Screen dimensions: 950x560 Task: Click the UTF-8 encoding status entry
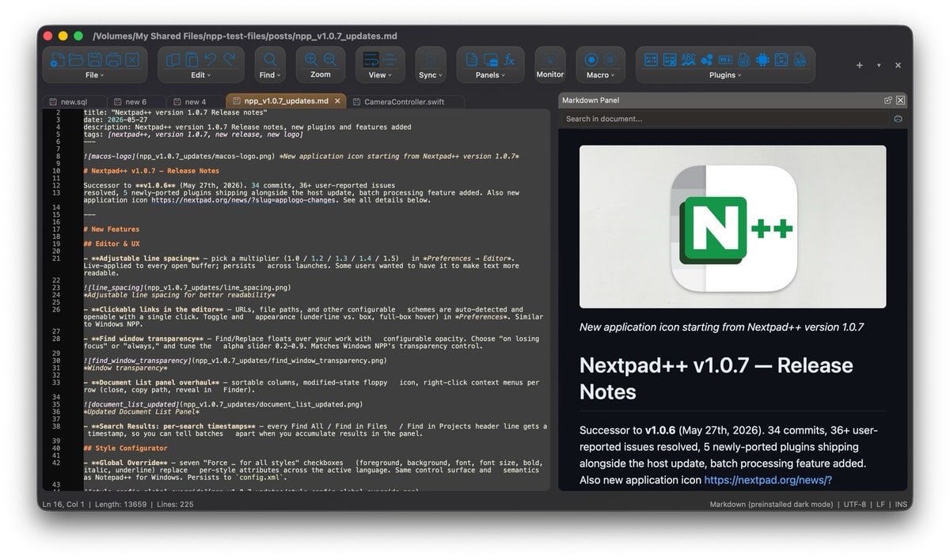pos(854,504)
